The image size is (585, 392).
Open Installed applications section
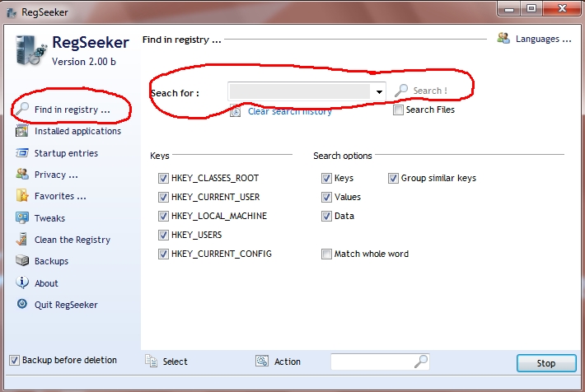tap(77, 131)
